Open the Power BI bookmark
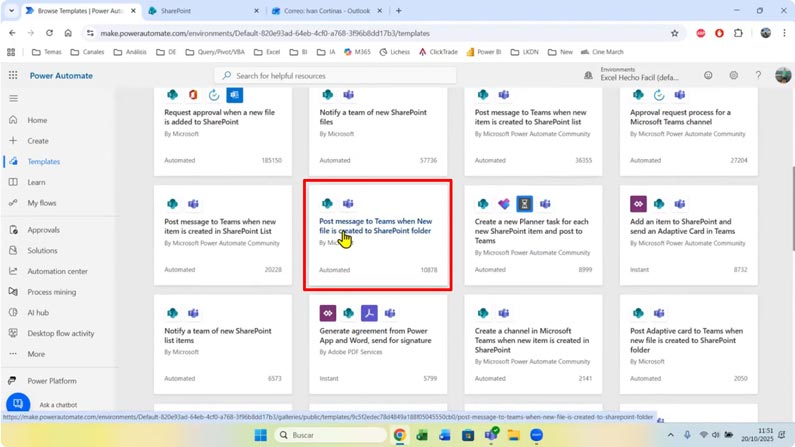Screen dimensions: 795x447 tap(484, 52)
